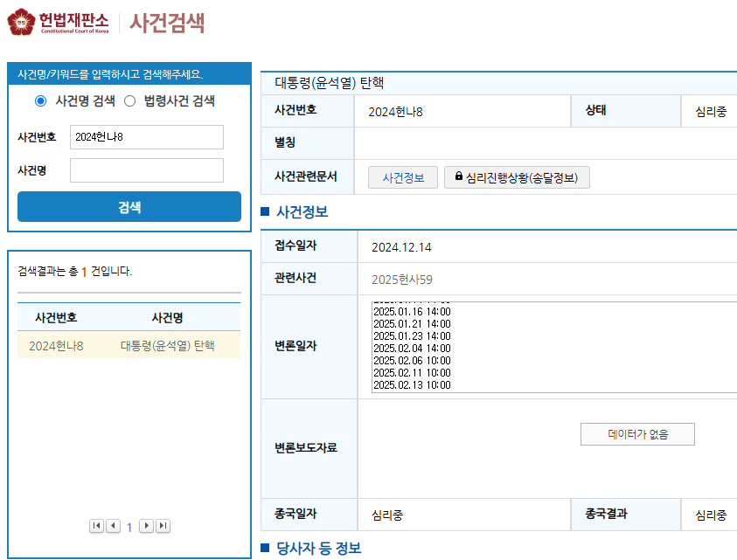Click case number value 2024헌나8 in detail table

(x=395, y=112)
